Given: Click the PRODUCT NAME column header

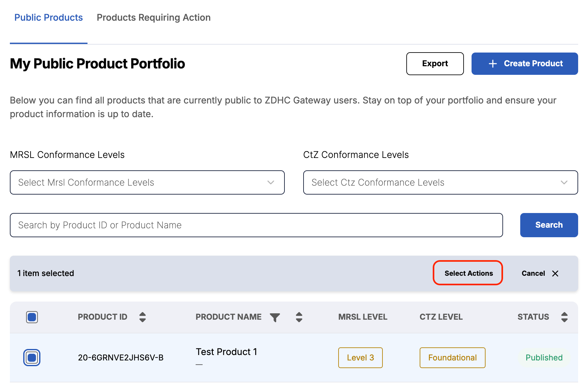Looking at the screenshot, I should pos(228,317).
